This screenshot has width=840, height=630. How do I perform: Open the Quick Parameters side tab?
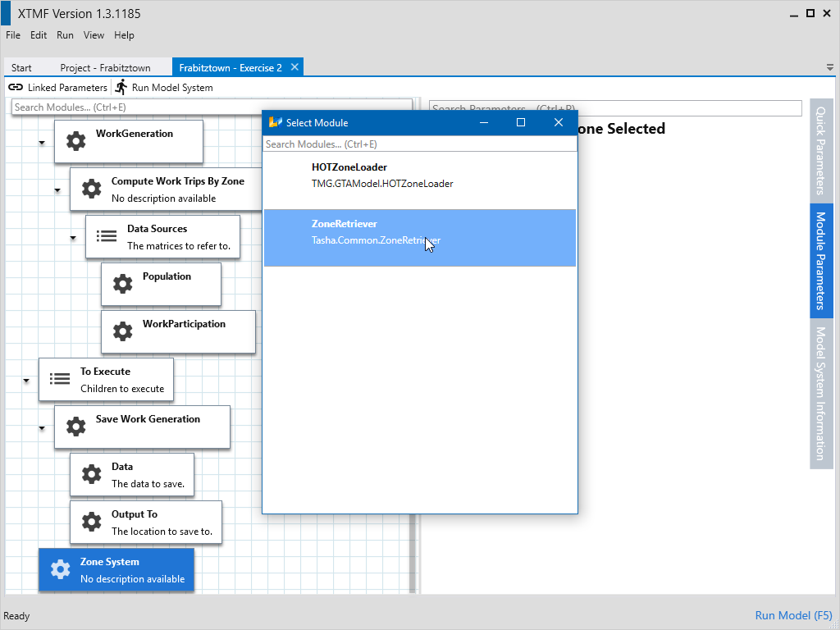coord(820,149)
